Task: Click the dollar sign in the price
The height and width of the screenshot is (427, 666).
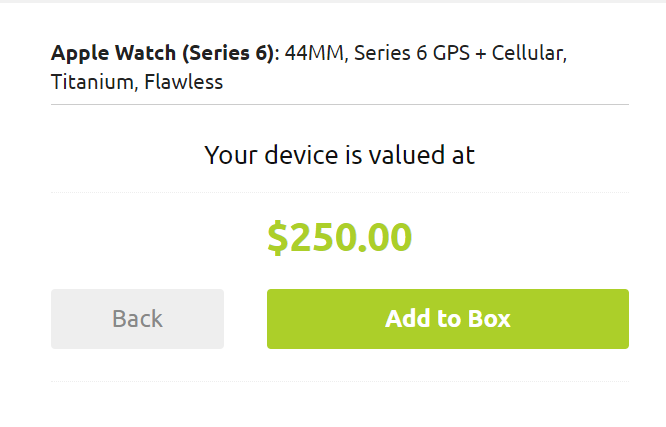Action: [x=277, y=238]
